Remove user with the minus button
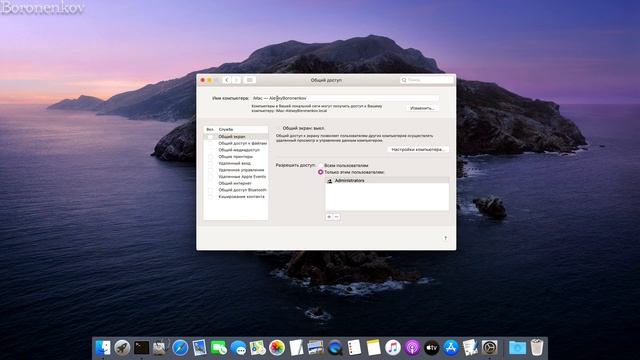 point(336,217)
